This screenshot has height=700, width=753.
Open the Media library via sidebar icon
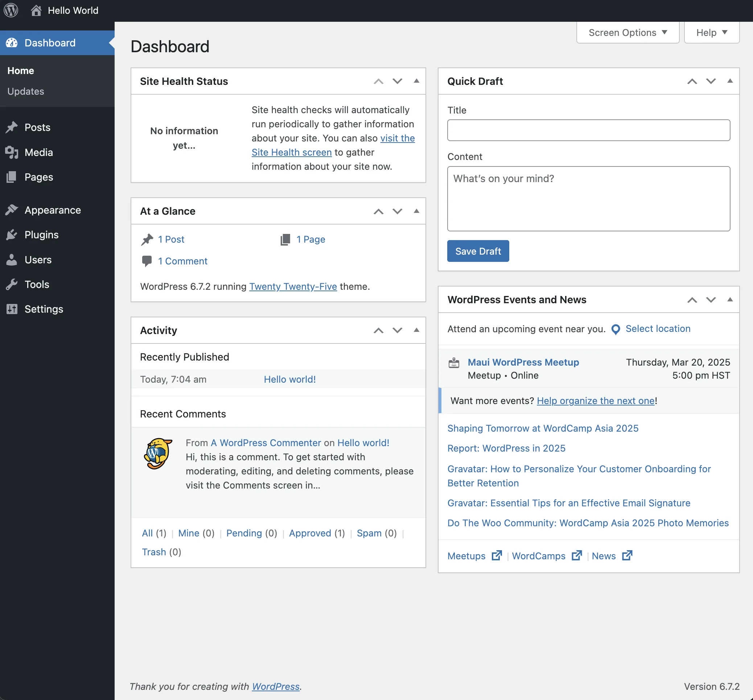12,152
